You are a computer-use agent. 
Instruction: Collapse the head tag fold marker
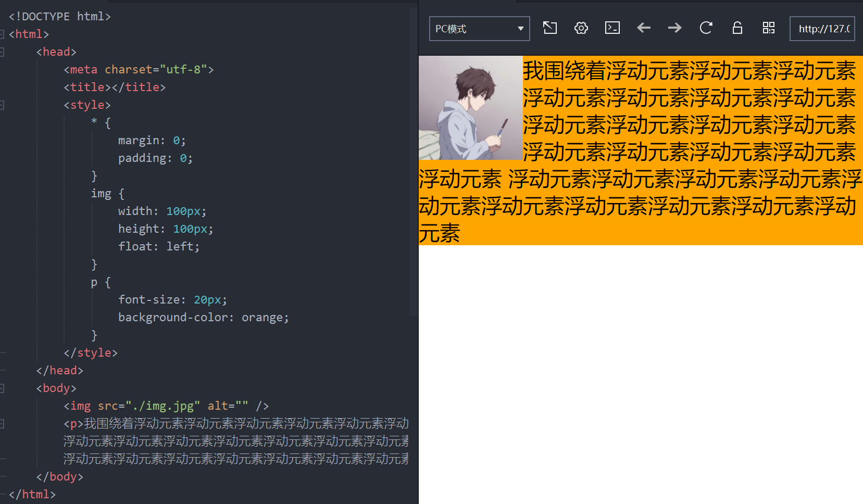click(x=2, y=52)
